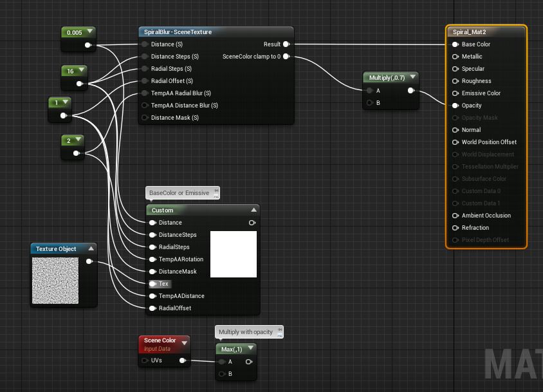Click the Multiply node A input pin

point(370,91)
